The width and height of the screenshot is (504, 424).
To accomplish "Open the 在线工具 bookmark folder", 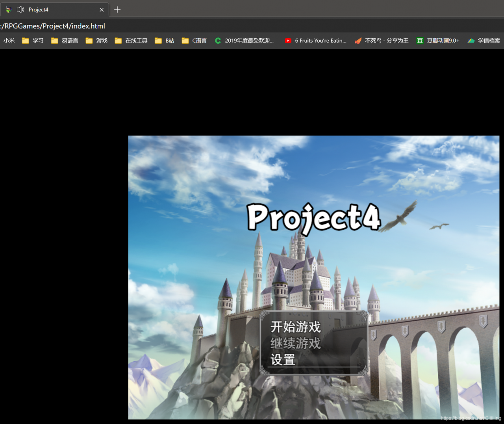I will [x=131, y=41].
